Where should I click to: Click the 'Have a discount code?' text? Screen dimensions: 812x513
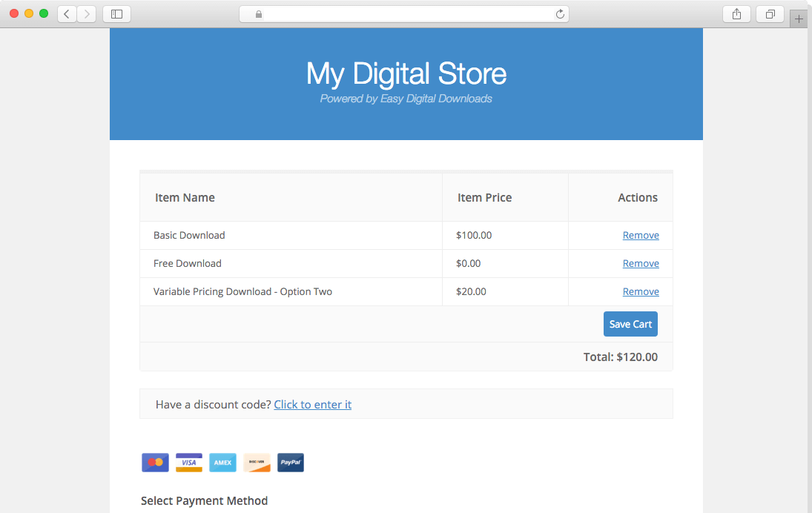pos(214,404)
